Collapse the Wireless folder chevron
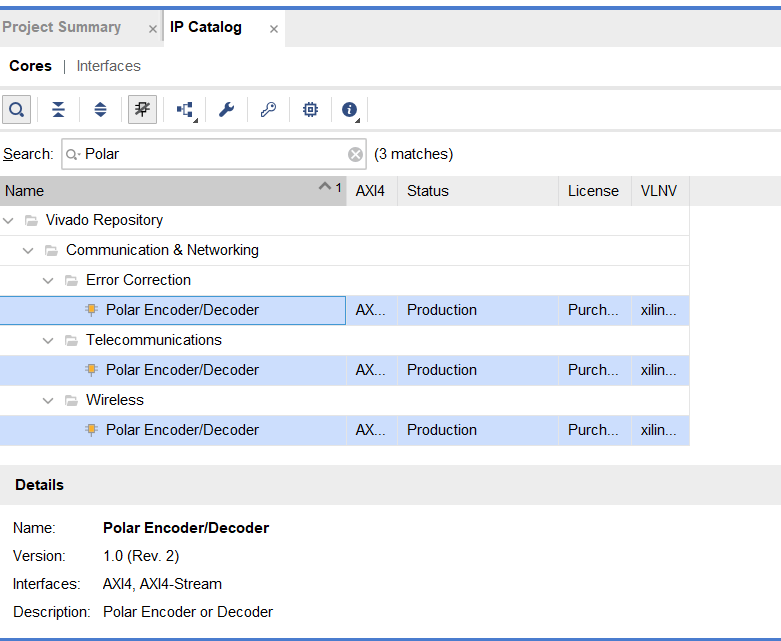The width and height of the screenshot is (781, 641). (48, 400)
